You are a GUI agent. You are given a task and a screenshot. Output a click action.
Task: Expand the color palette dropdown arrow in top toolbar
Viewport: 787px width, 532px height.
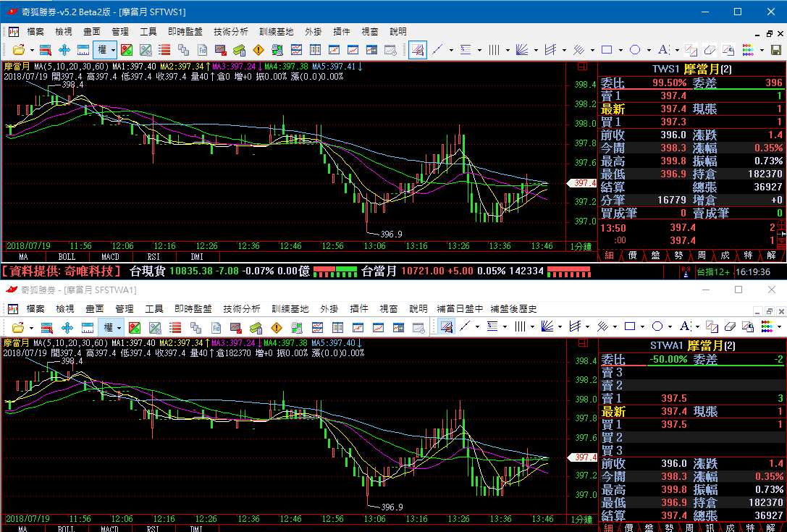coord(763,50)
